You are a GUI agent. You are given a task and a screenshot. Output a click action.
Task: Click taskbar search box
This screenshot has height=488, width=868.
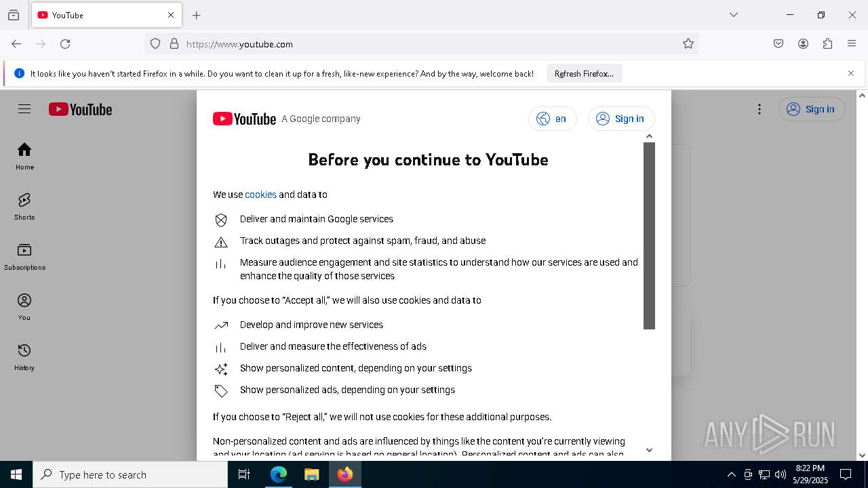(x=130, y=474)
